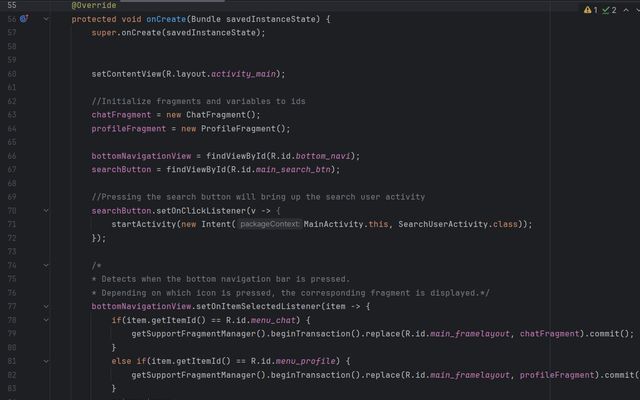
Task: Click main_search_btn resource id
Action: click(x=293, y=169)
